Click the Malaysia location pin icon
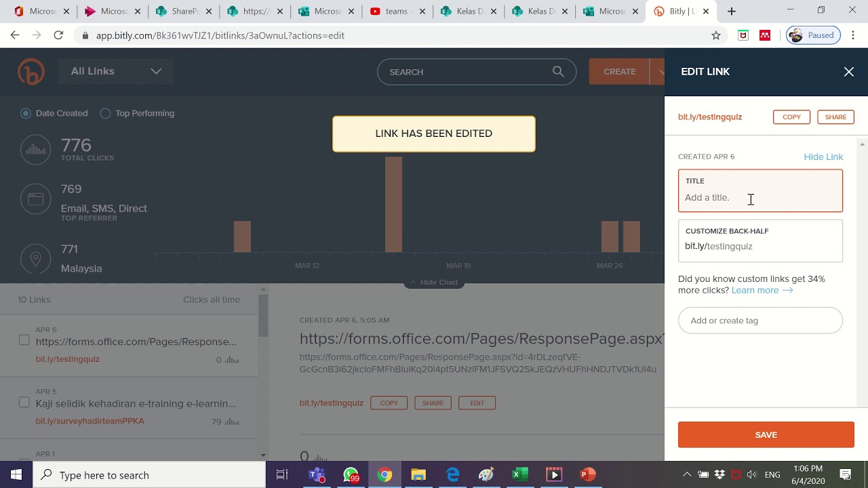Screen dimensions: 868x488 (36, 259)
